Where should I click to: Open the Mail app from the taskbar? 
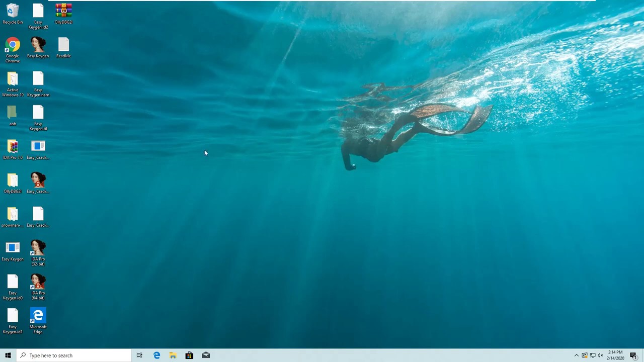[206, 355]
